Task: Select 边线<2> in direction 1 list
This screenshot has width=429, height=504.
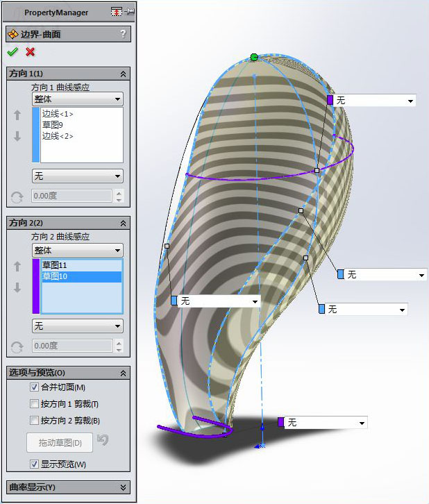Action: point(58,136)
